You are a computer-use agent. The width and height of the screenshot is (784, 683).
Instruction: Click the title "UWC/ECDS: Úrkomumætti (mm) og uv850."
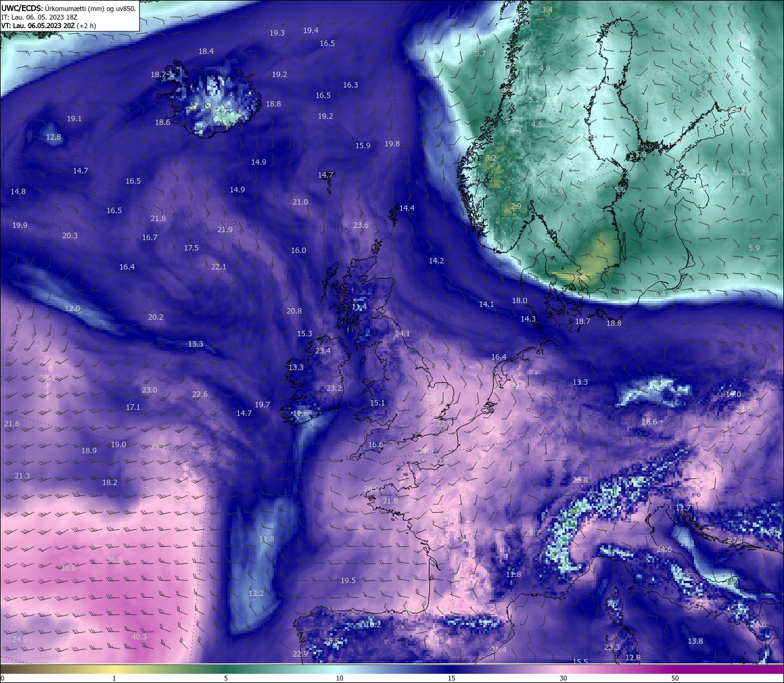pyautogui.click(x=69, y=9)
